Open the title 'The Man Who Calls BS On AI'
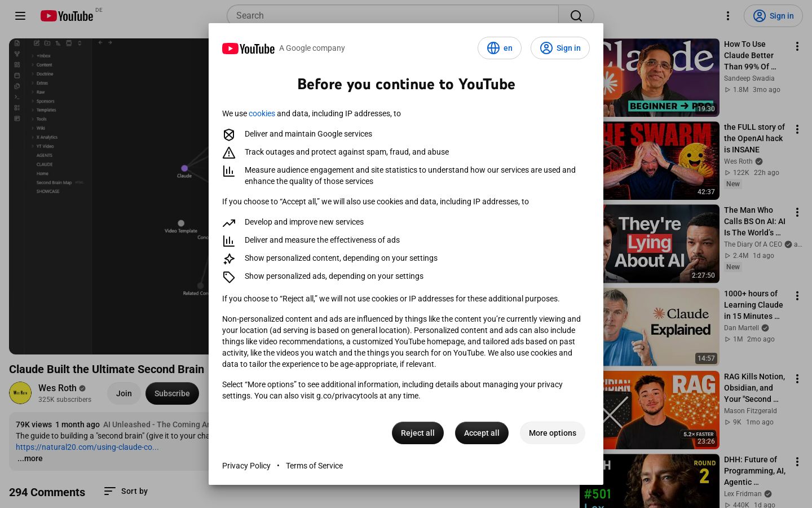This screenshot has height=508, width=812. pos(754,221)
